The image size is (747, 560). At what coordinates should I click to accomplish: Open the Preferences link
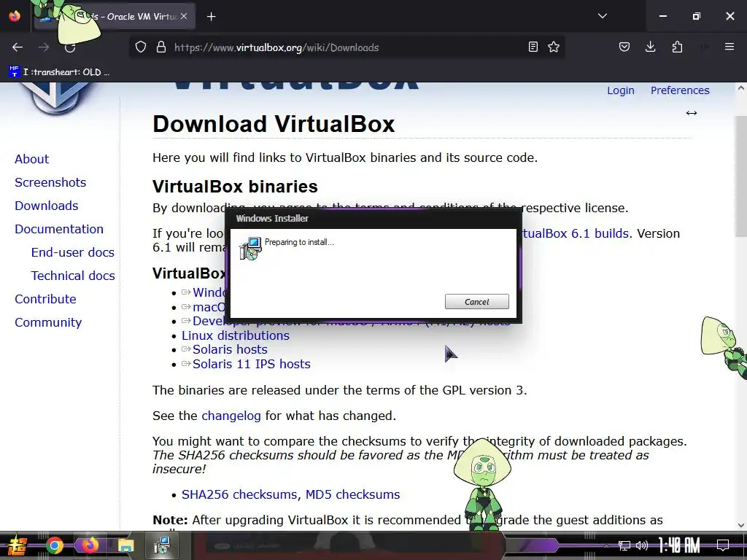[x=680, y=90]
